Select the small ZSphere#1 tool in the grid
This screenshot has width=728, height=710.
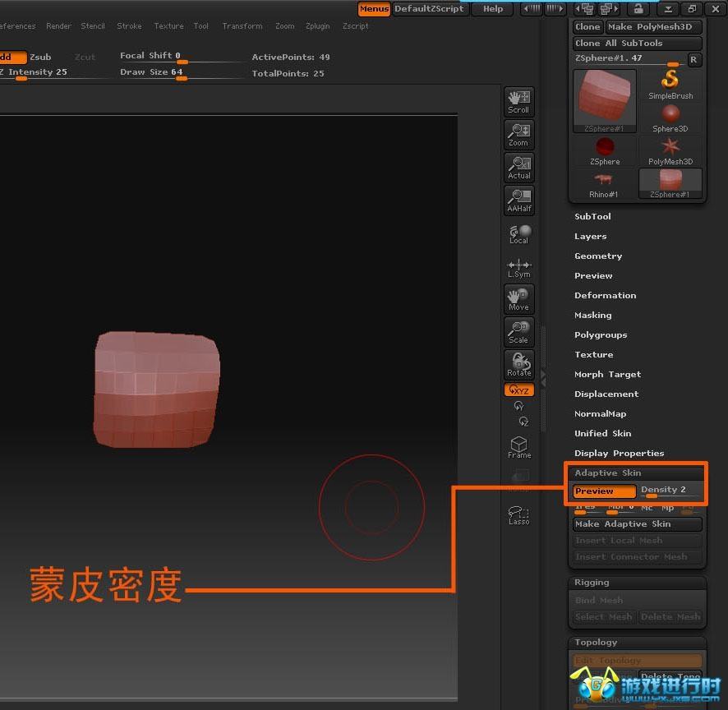670,184
